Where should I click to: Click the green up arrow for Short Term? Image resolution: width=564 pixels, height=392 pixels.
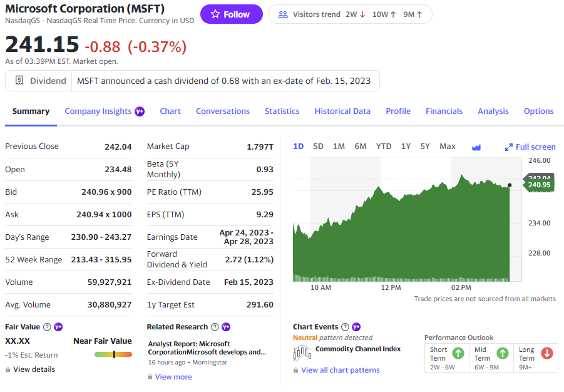click(x=458, y=354)
